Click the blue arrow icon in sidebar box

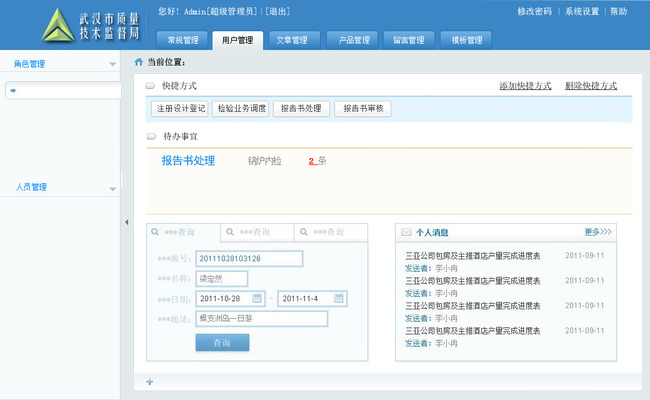[x=13, y=90]
